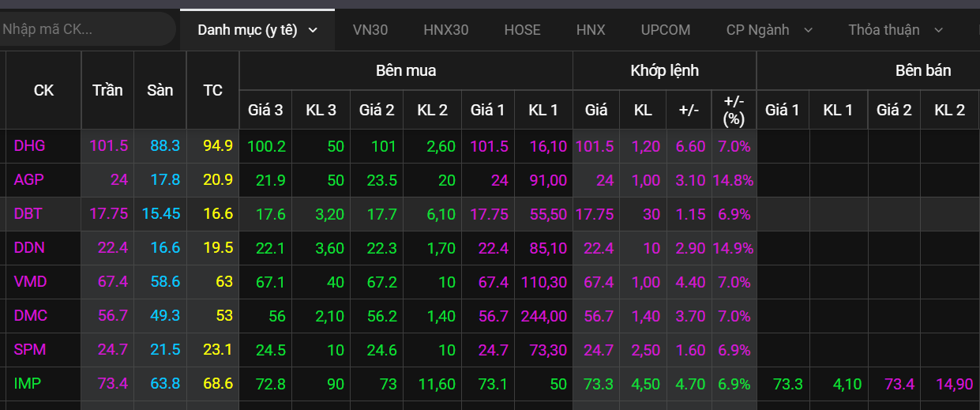The height and width of the screenshot is (410, 980).
Task: Click DDN buy price 22.1
Action: click(x=269, y=247)
